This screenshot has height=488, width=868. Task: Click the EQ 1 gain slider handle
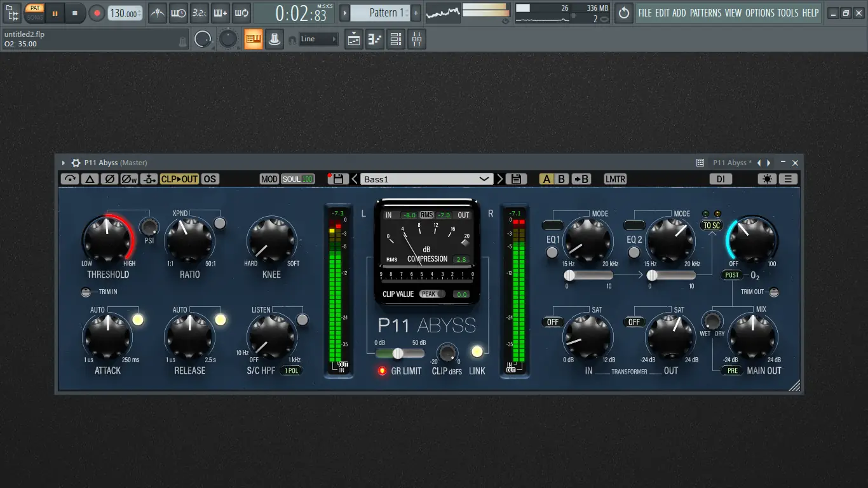570,275
